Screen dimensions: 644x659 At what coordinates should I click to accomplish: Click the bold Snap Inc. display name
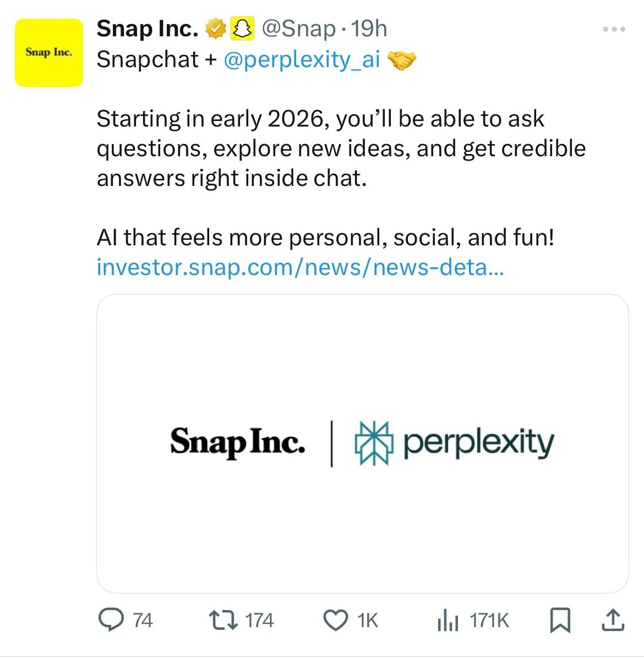click(x=146, y=29)
